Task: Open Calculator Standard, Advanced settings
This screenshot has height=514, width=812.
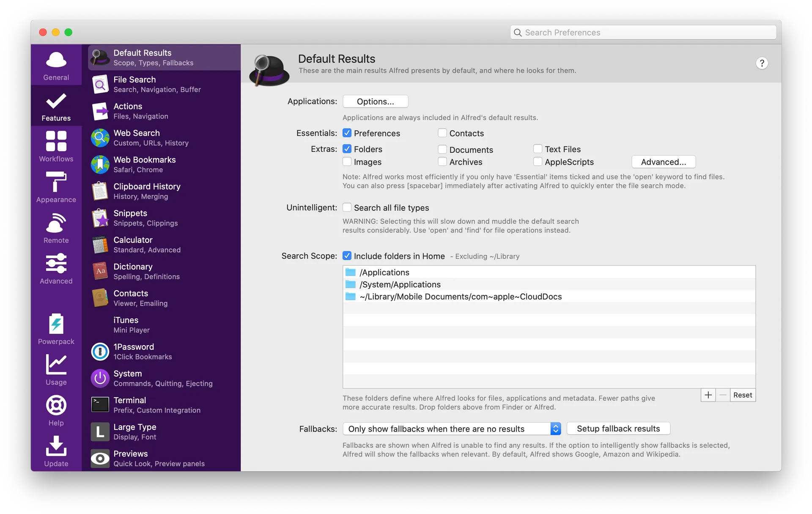Action: coord(164,245)
